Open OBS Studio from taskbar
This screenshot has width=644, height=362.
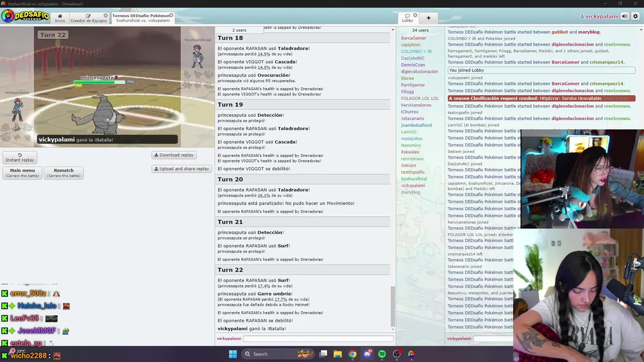tap(396, 354)
